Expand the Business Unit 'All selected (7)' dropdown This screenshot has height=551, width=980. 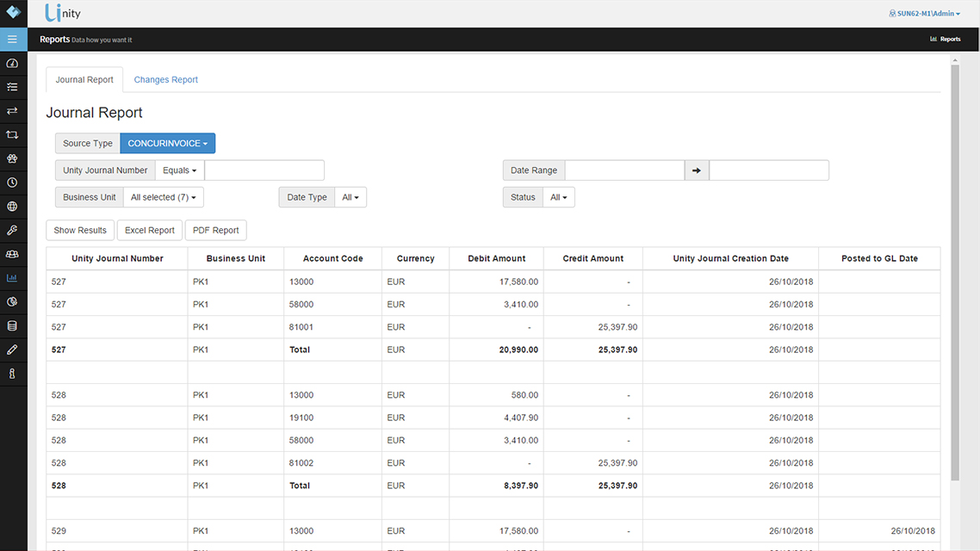point(164,196)
